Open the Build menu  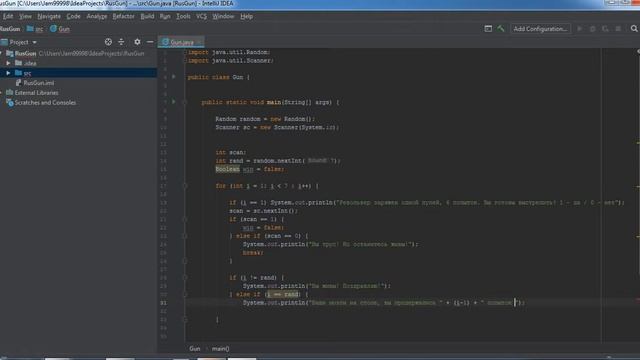(x=147, y=16)
